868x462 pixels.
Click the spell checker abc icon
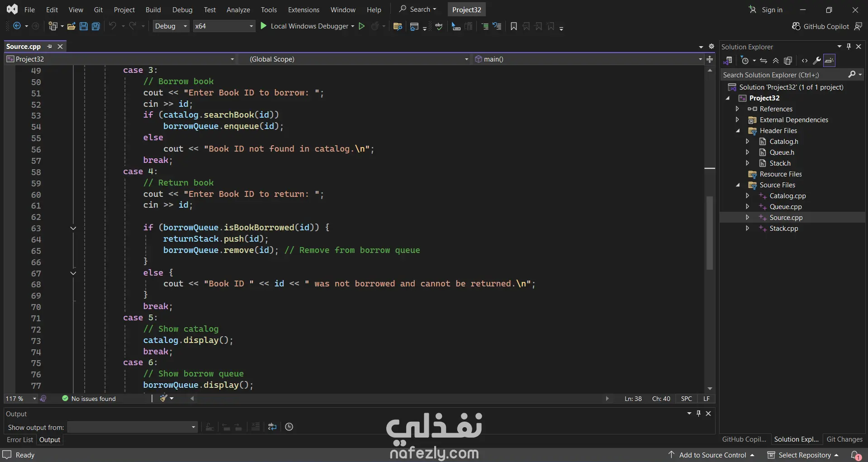[x=439, y=26]
